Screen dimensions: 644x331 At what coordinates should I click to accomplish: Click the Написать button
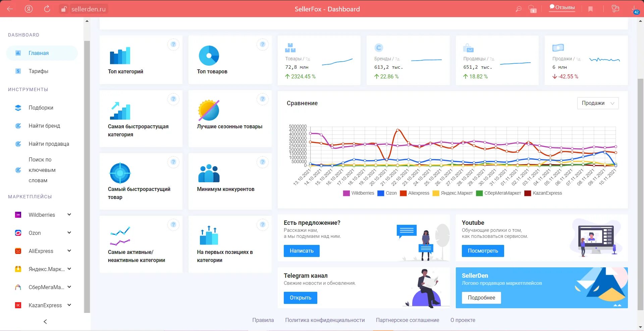point(302,251)
